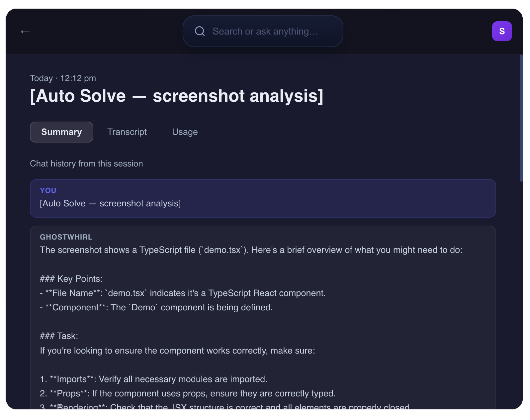Click the '**File Name**' bullet line
The height and width of the screenshot is (420, 530).
[x=183, y=293]
